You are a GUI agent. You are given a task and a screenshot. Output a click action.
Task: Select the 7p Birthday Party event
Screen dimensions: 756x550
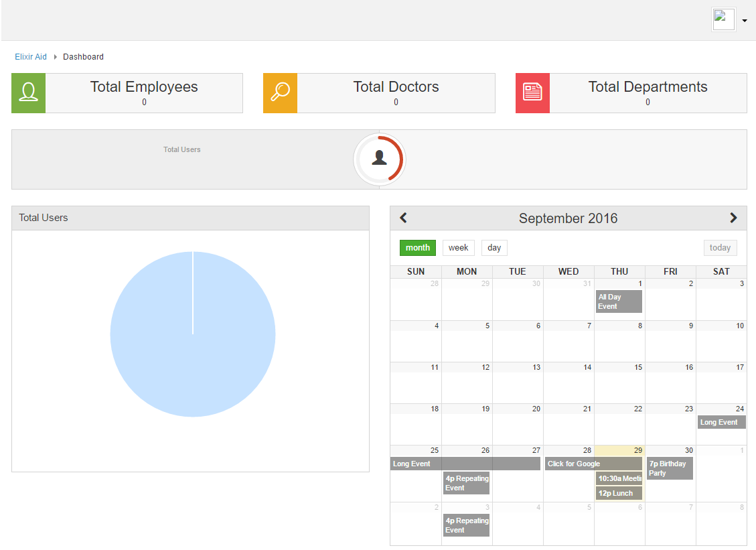click(x=668, y=468)
